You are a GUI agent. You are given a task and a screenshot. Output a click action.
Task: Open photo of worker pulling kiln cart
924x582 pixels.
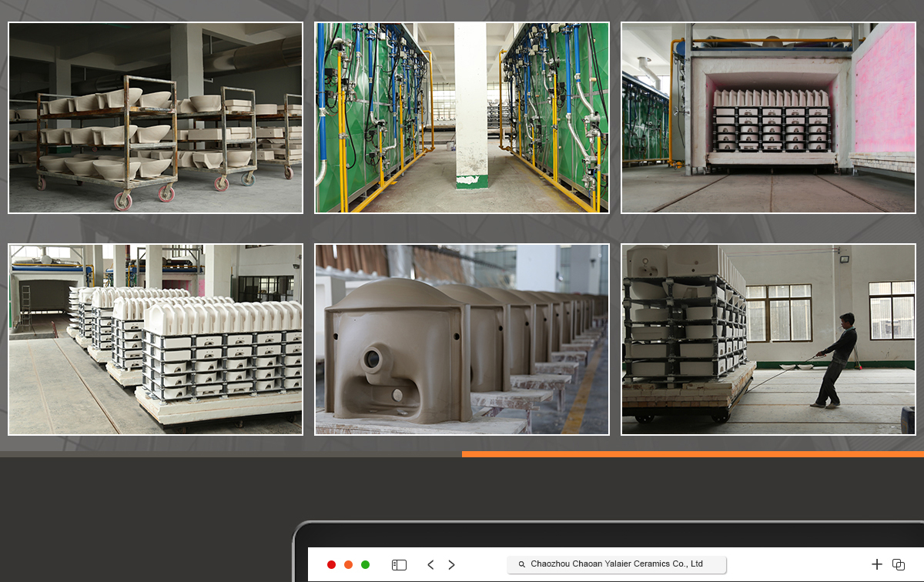pos(768,339)
